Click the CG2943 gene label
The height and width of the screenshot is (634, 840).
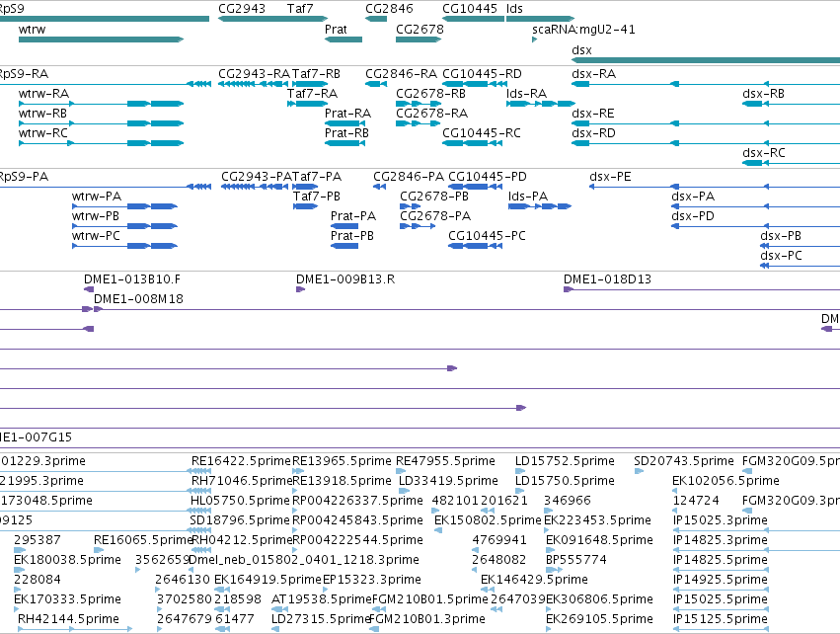tap(242, 9)
